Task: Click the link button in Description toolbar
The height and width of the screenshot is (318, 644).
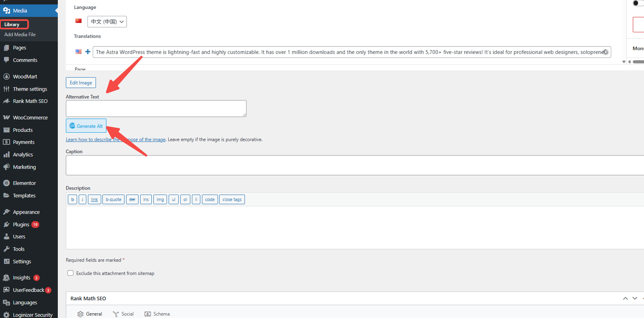Action: pyautogui.click(x=94, y=199)
